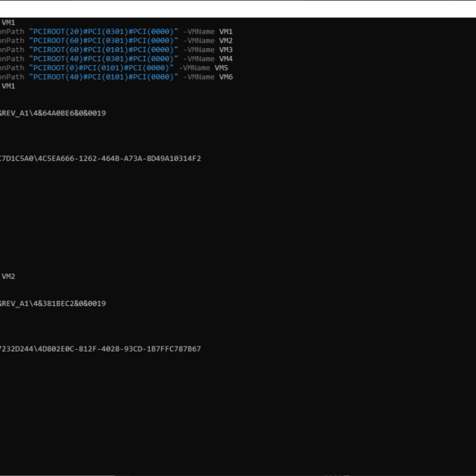This screenshot has width=476, height=476.
Task: Click the -VMName flag before VM6
Action: 199,77
